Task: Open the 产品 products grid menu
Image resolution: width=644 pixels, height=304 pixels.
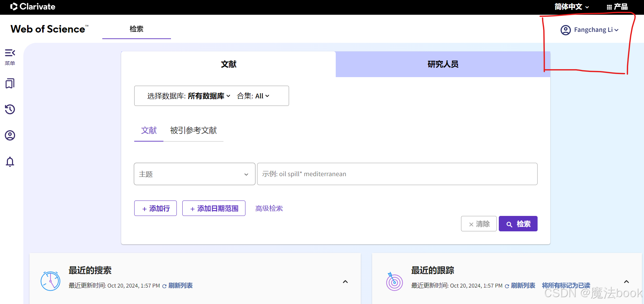Action: (617, 7)
